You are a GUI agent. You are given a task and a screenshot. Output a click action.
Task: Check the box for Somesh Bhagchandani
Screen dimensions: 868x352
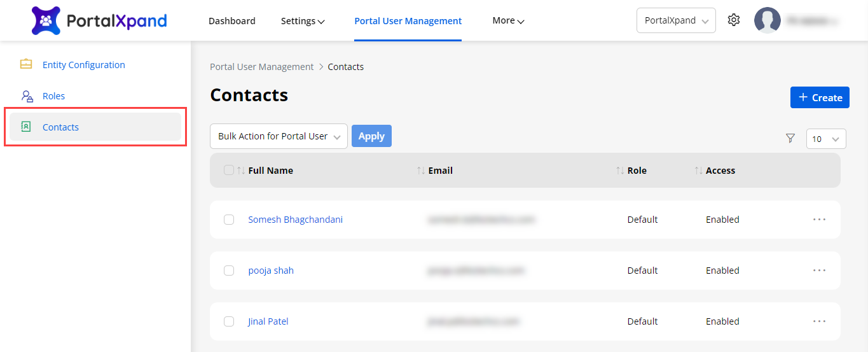pyautogui.click(x=229, y=220)
